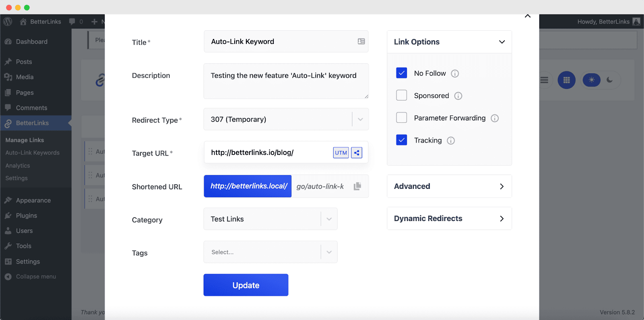
Task: Click the info icon next to Sponsored
Action: click(458, 96)
